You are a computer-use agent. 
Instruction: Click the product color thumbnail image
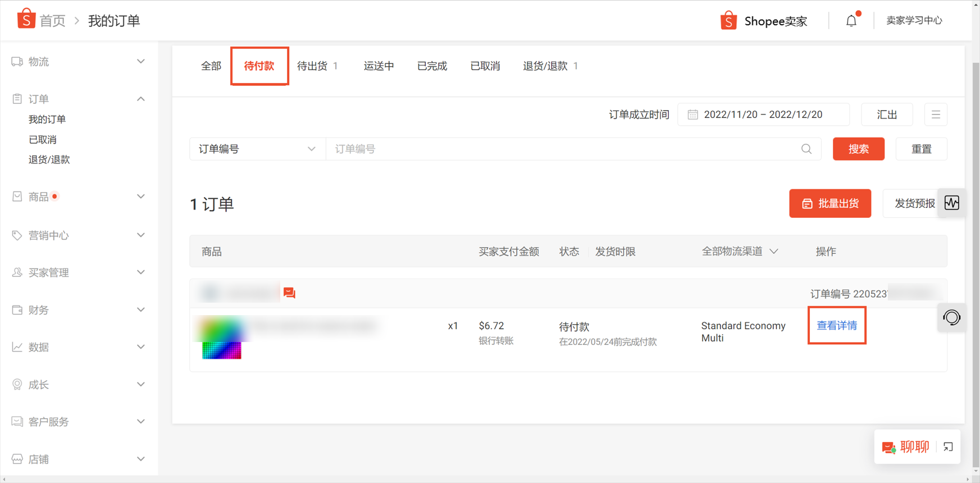click(222, 338)
